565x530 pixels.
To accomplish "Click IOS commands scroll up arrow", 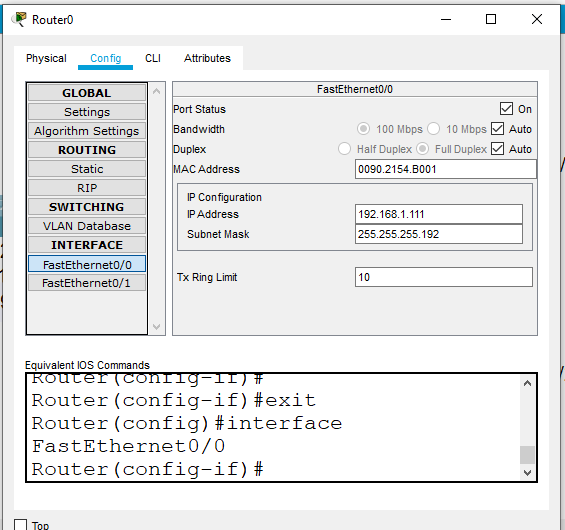I will (x=528, y=383).
